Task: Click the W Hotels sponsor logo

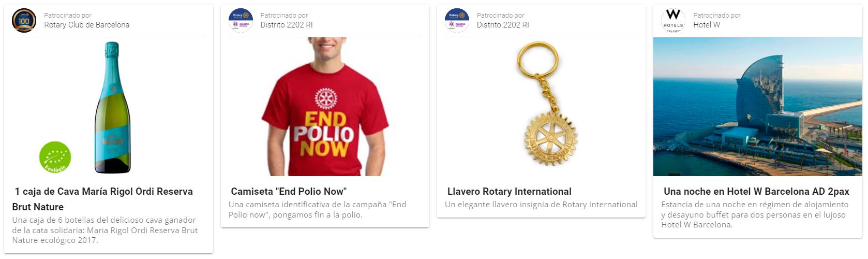Action: (x=673, y=21)
